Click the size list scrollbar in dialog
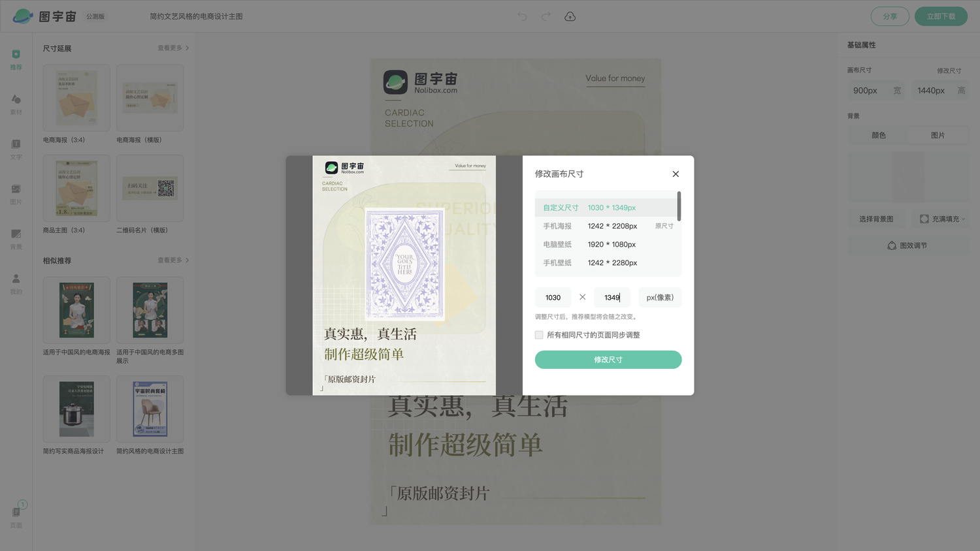This screenshot has height=551, width=980. click(679, 206)
